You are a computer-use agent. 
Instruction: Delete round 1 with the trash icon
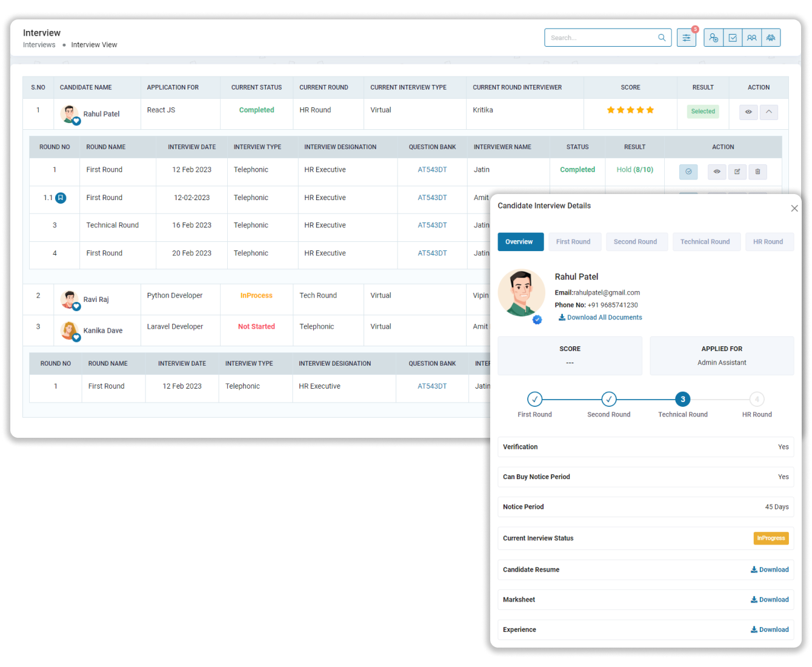coord(757,172)
